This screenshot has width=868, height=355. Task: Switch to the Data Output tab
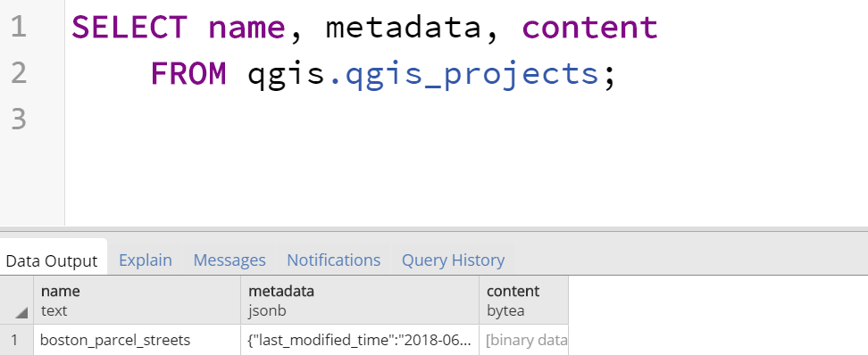click(53, 260)
